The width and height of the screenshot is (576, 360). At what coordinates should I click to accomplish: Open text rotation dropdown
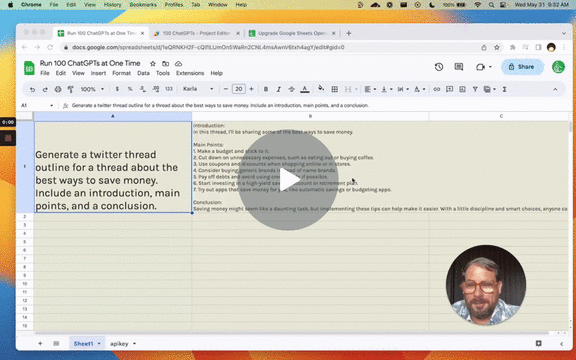click(x=420, y=89)
